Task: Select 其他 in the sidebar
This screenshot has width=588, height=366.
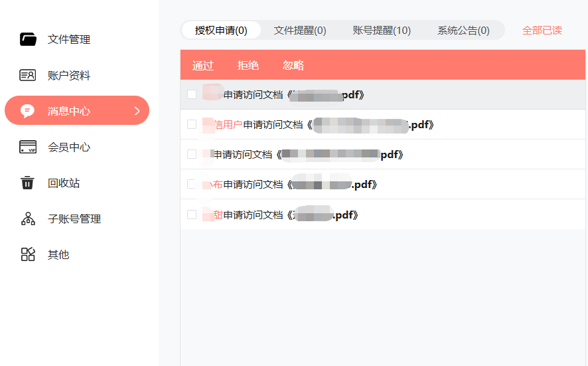Action: (x=58, y=254)
